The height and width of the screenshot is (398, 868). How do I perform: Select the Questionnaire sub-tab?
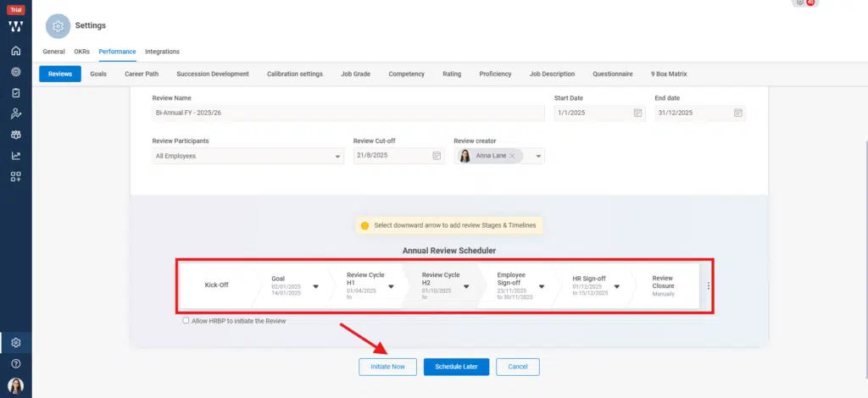[613, 74]
